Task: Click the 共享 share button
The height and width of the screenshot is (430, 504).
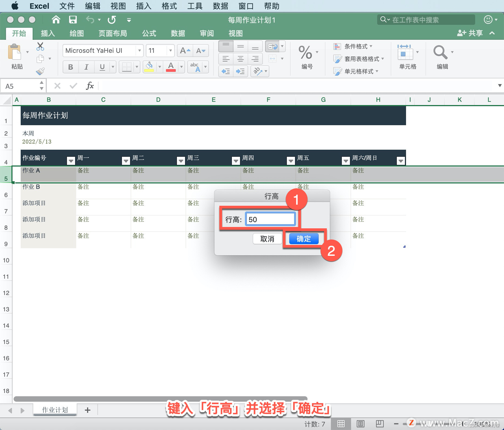Action: [x=470, y=33]
